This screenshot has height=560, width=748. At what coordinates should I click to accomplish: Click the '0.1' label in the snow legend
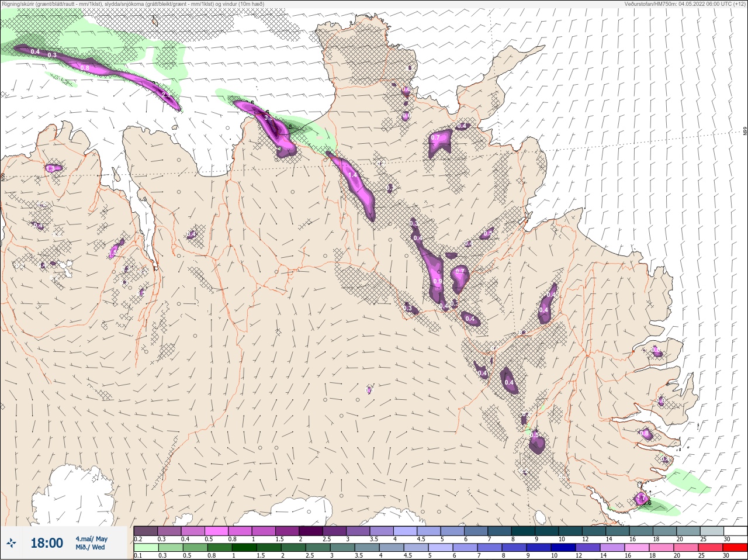pyautogui.click(x=138, y=555)
